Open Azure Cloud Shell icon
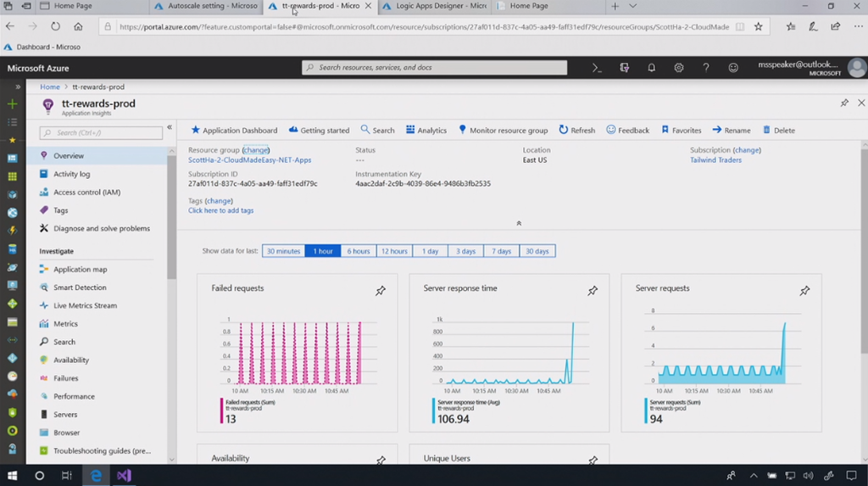The width and height of the screenshot is (868, 486). coord(597,68)
